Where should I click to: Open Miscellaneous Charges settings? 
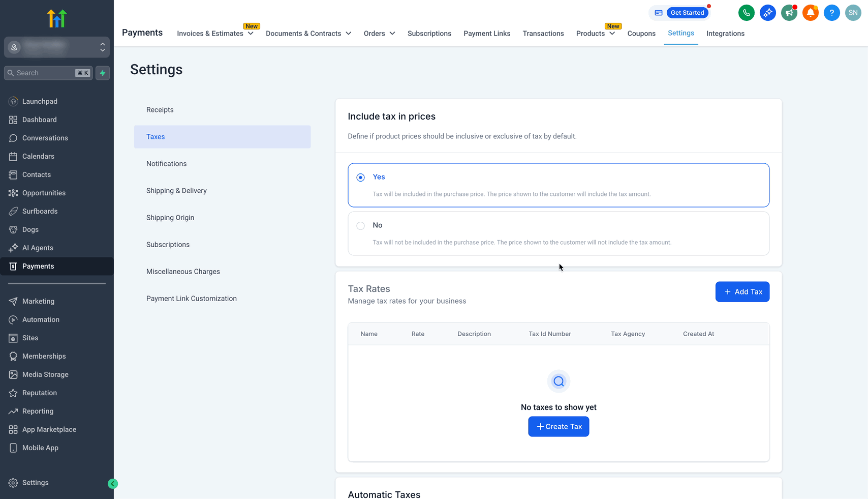(x=223, y=272)
